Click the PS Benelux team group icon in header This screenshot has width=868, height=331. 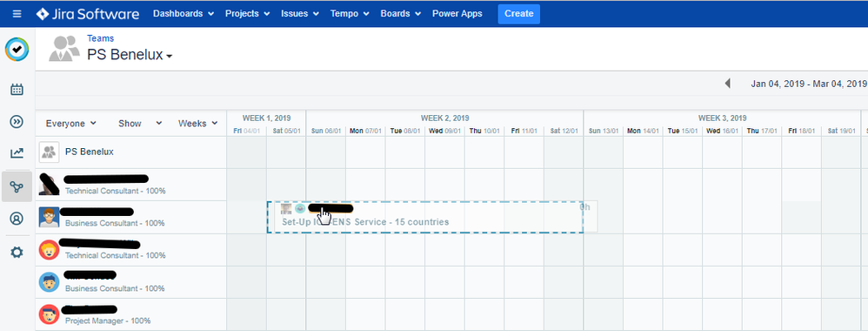click(64, 48)
